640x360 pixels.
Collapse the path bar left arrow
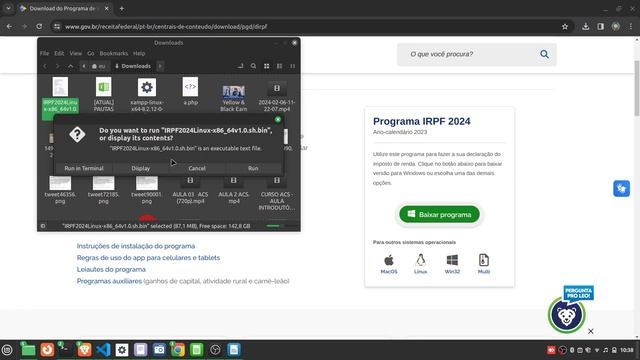(84, 66)
